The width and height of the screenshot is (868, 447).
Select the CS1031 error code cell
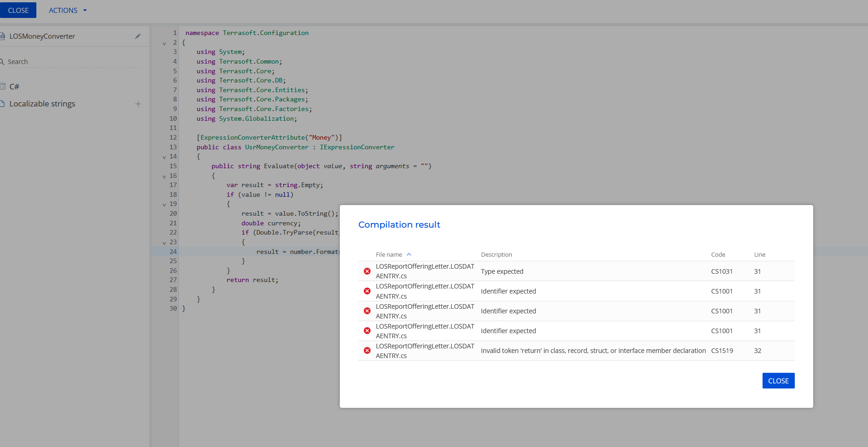(x=722, y=271)
